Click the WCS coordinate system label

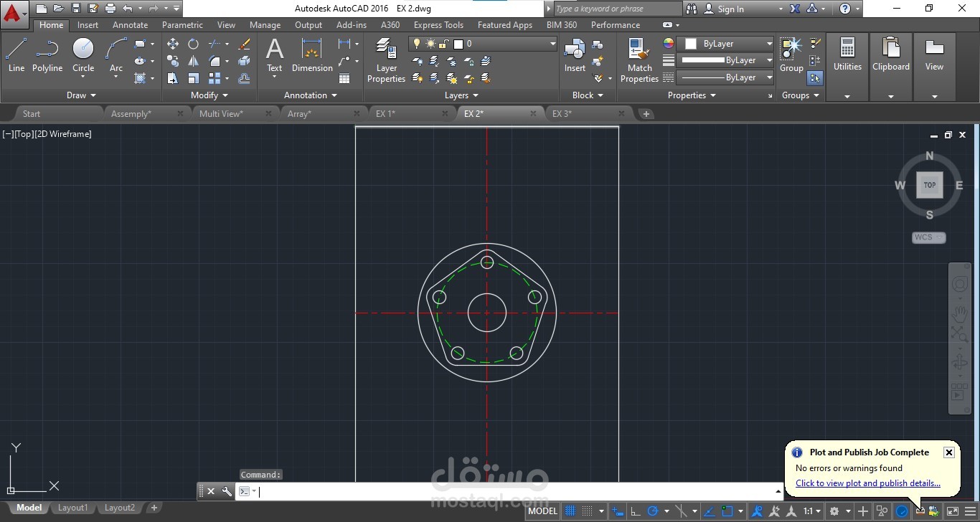coord(928,237)
